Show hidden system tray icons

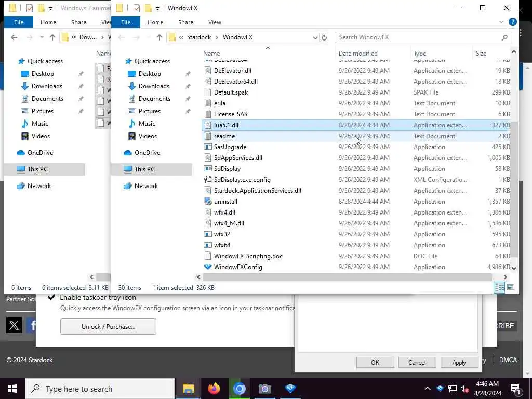tap(428, 389)
